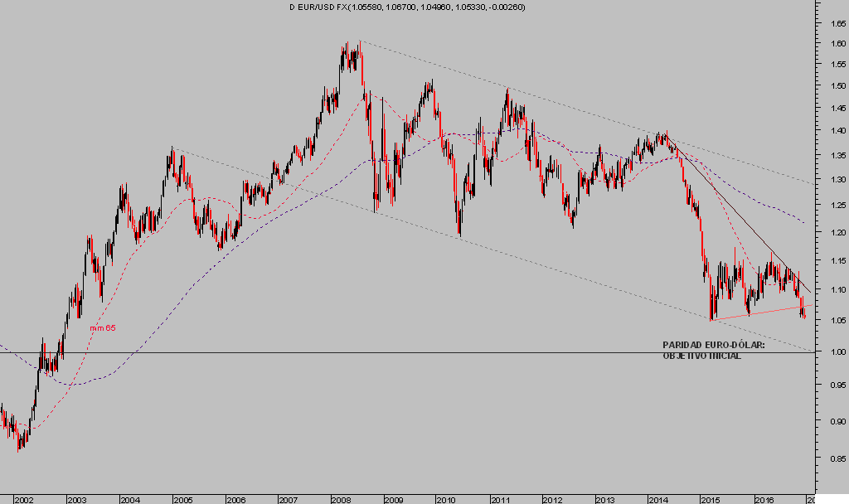Pick the 2011 year marker on time axis

coord(499,500)
